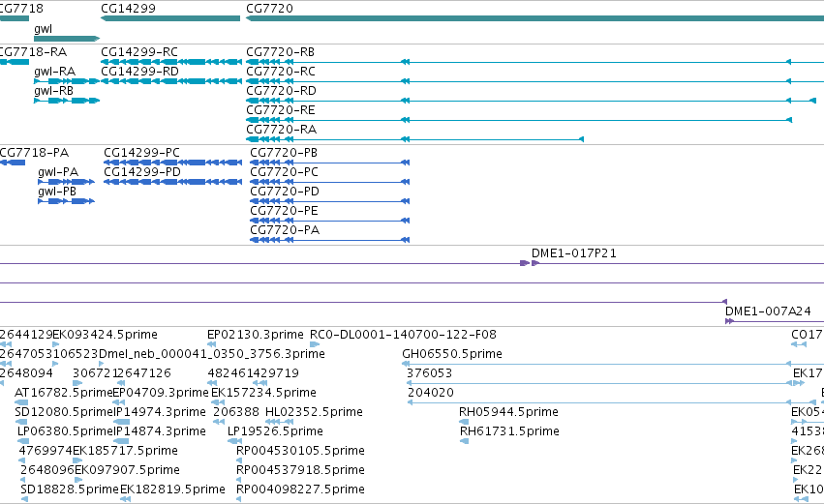Select the 2648096 feature label

click(x=47, y=471)
